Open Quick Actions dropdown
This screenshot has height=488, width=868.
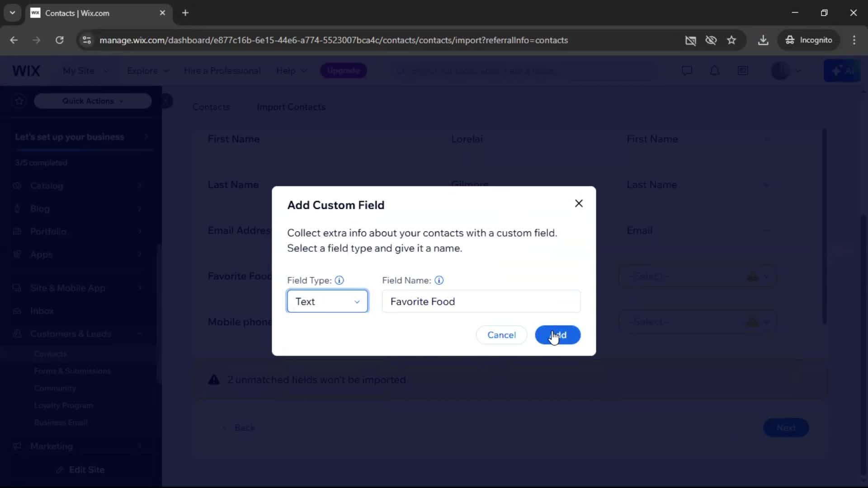pyautogui.click(x=93, y=101)
